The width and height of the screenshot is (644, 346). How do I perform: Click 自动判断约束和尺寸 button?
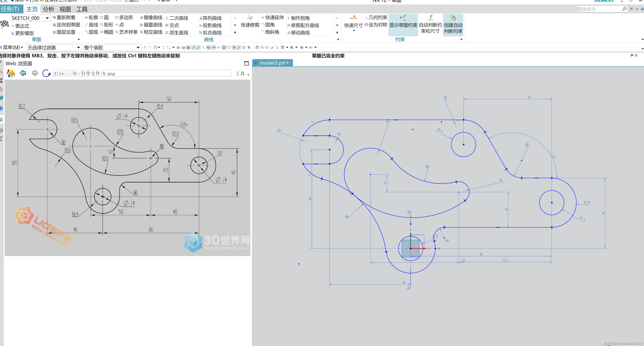tap(430, 25)
